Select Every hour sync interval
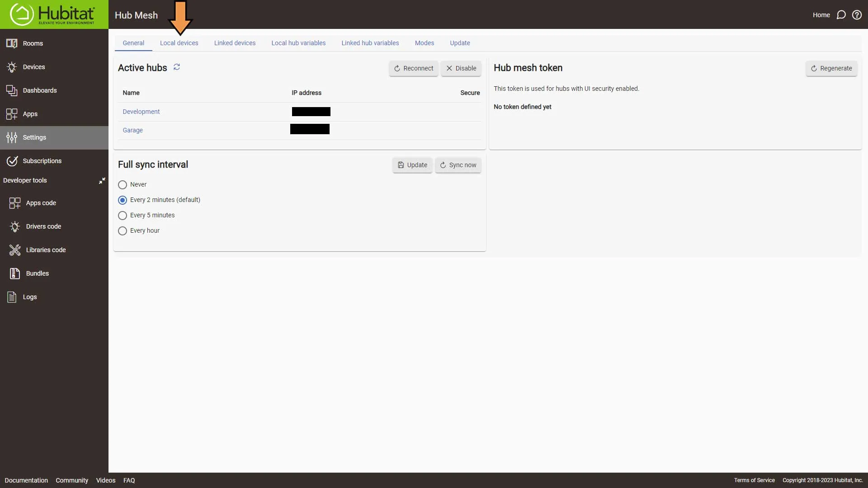This screenshot has width=868, height=488. pos(122,230)
